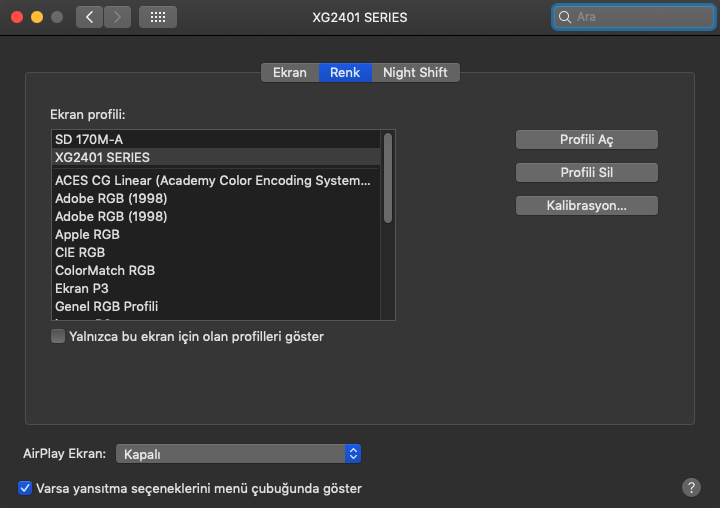Show all preferences grid icon
720x508 pixels.
[x=158, y=17]
